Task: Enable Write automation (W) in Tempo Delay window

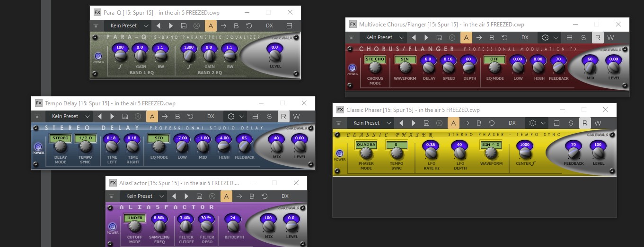Action: (x=296, y=116)
